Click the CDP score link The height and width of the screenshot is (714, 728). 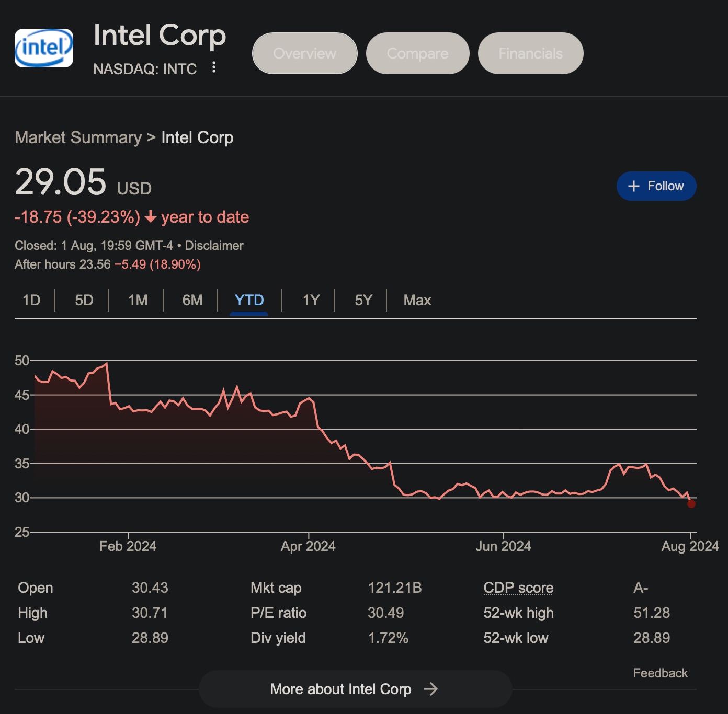click(518, 588)
